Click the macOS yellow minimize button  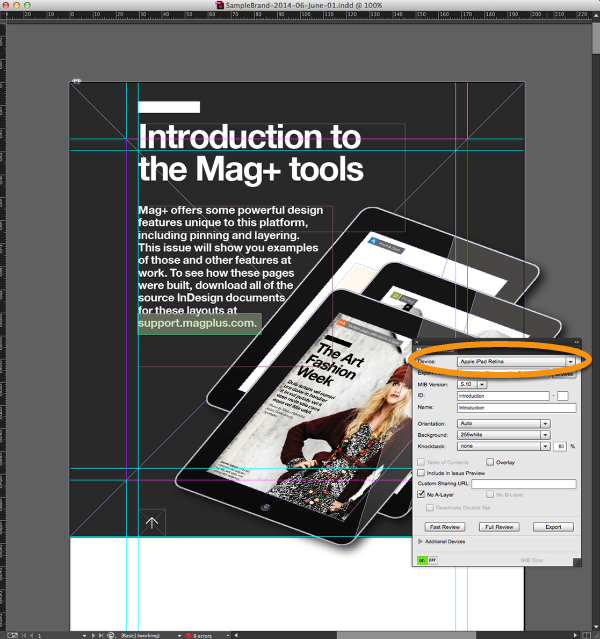17,5
